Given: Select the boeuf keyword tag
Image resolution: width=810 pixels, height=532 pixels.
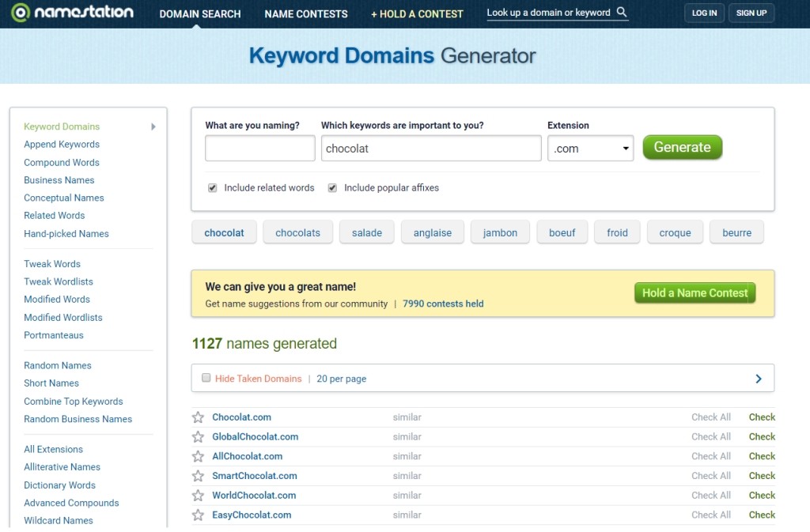Looking at the screenshot, I should tap(562, 232).
